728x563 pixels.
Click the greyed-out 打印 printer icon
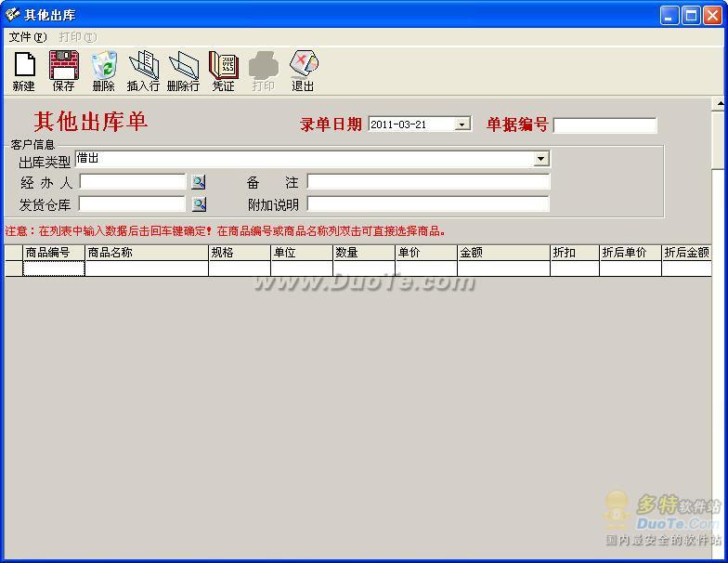click(264, 72)
